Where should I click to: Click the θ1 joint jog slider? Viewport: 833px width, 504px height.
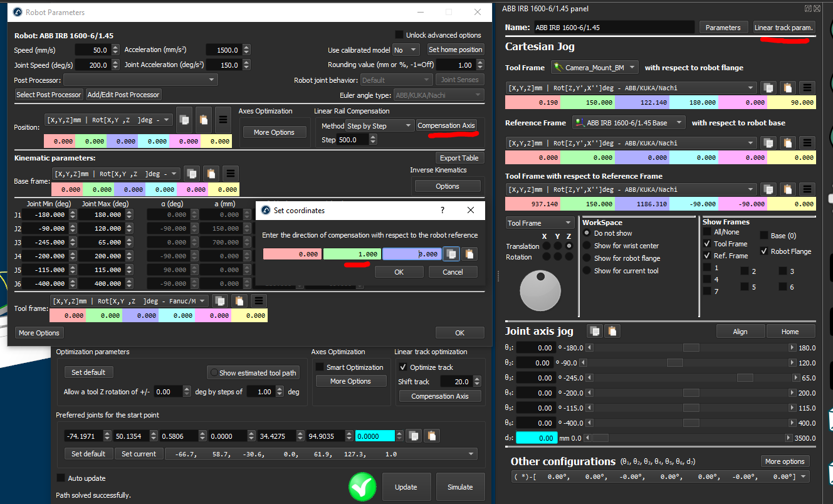[x=691, y=348]
